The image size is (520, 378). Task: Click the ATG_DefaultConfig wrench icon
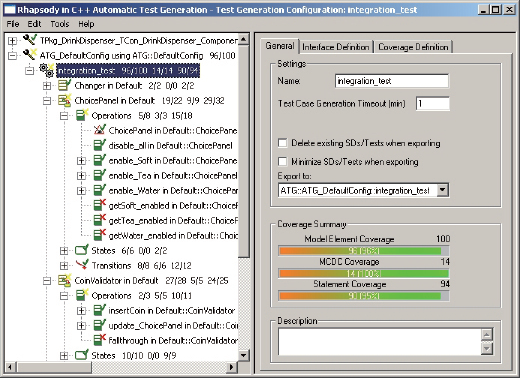pos(30,55)
